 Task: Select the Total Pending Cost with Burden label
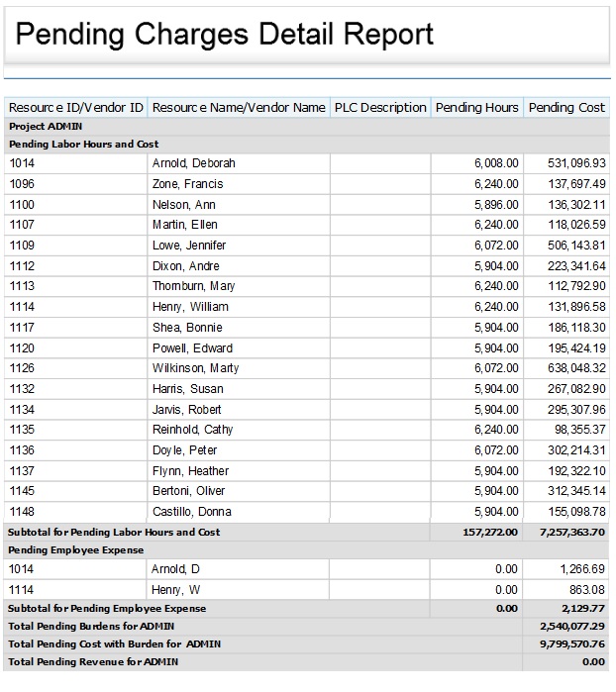pyautogui.click(x=114, y=644)
